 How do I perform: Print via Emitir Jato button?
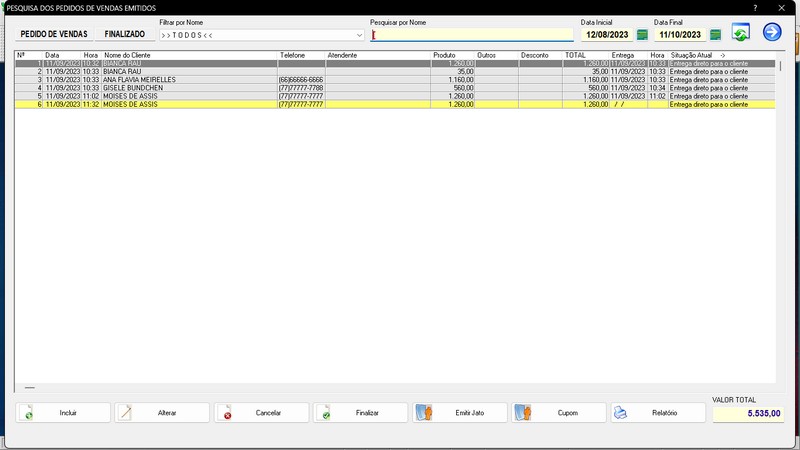459,413
